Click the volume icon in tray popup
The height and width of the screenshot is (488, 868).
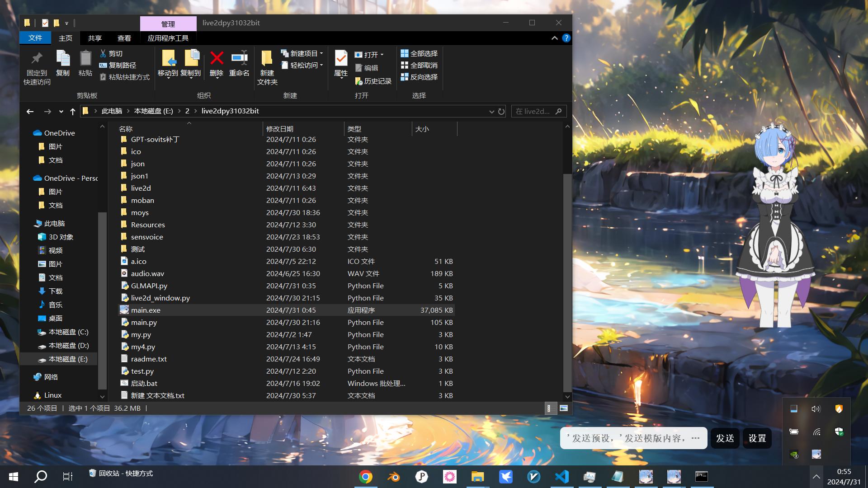pyautogui.click(x=816, y=409)
